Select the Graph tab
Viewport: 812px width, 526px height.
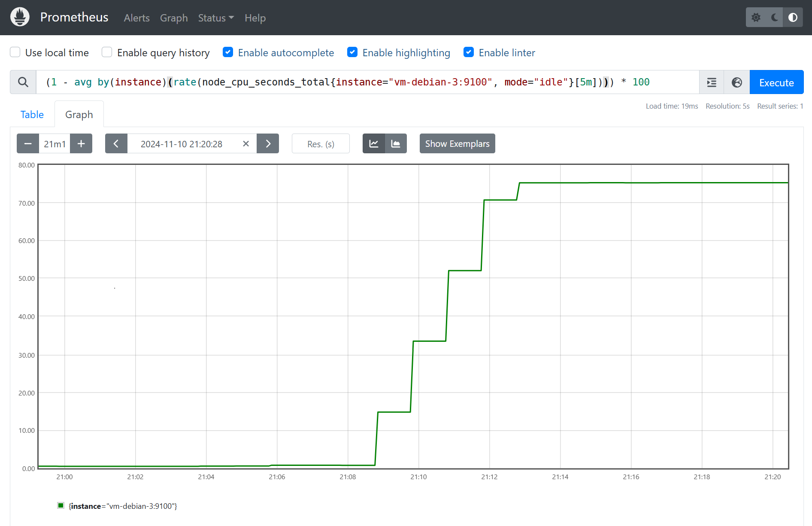(x=79, y=114)
